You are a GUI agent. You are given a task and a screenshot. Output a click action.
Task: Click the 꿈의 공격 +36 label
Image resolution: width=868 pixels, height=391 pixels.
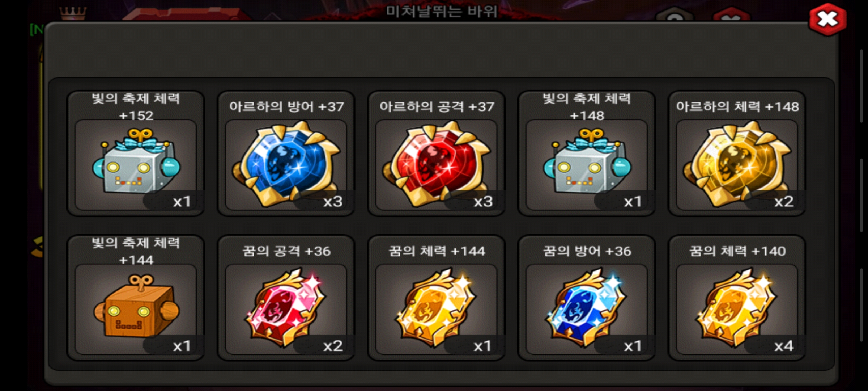286,251
